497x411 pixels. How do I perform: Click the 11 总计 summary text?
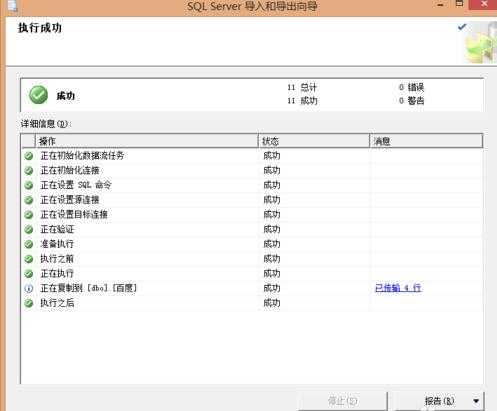(302, 87)
